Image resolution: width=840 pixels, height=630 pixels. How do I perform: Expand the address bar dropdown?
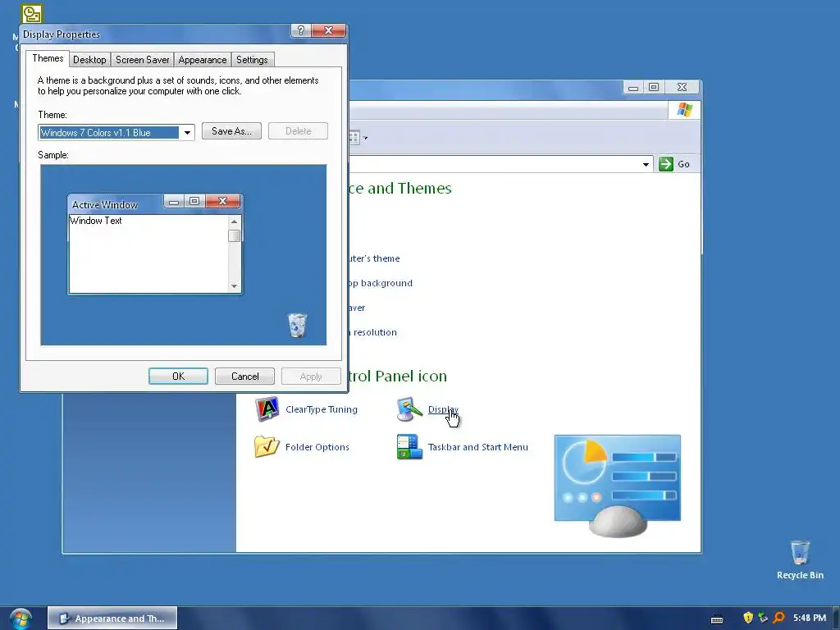646,164
